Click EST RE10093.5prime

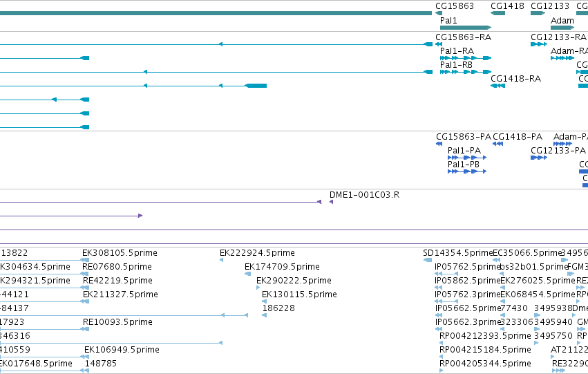[117, 323]
